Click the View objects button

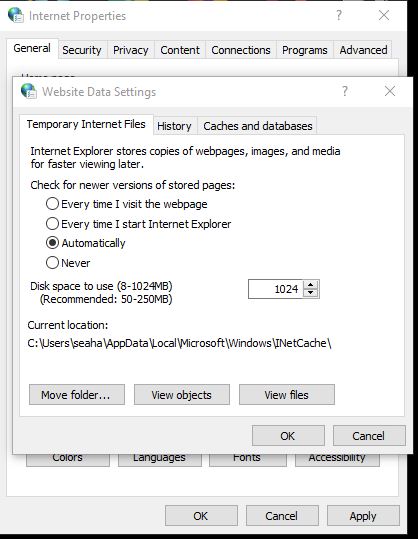coord(182,395)
